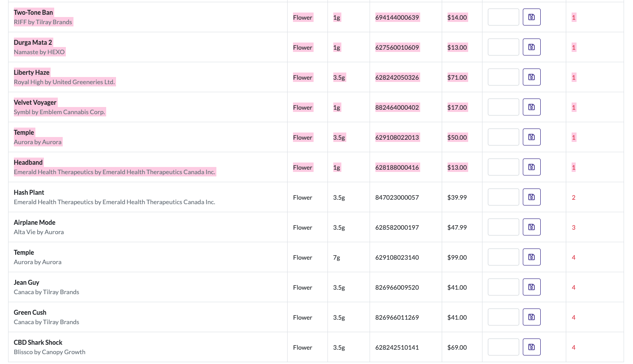The height and width of the screenshot is (364, 633).
Task: Click 7g size in Temple row
Action: tap(337, 257)
